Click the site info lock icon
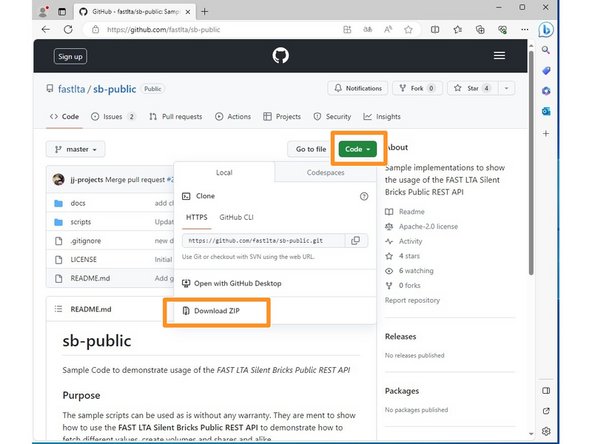The image size is (592, 444). click(96, 29)
